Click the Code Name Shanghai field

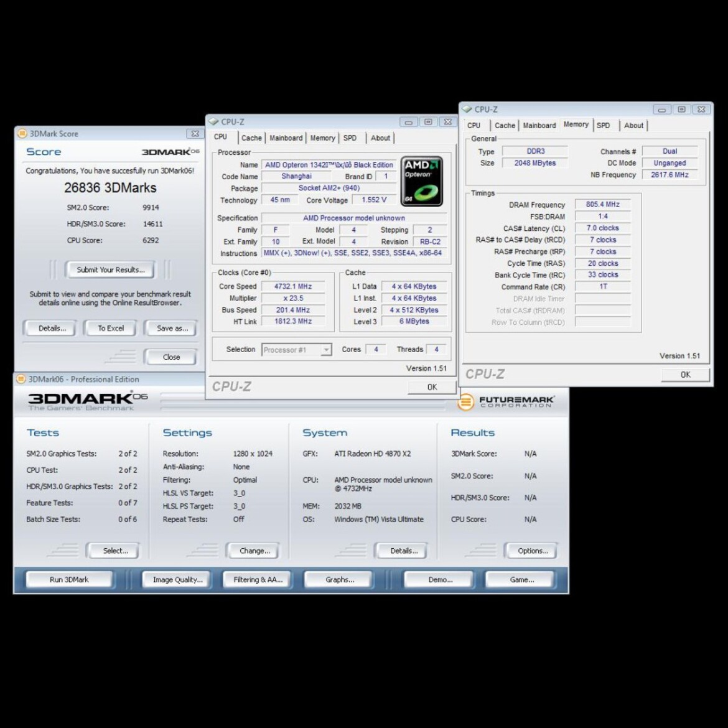[x=296, y=176]
